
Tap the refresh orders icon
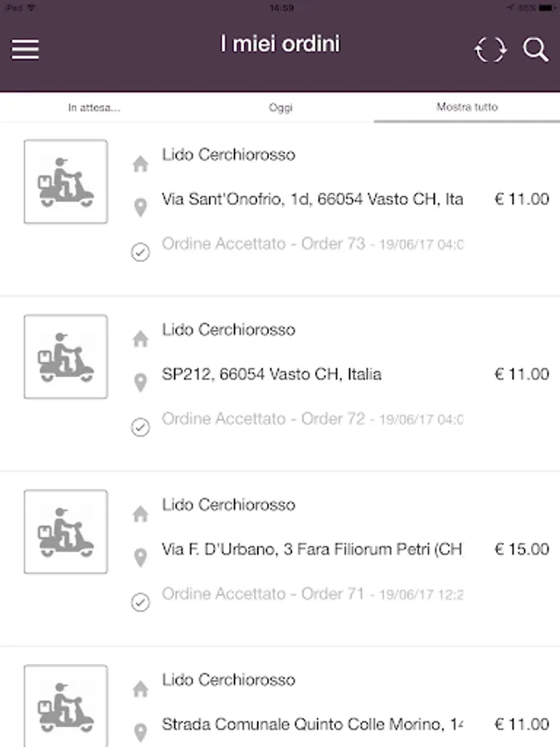pyautogui.click(x=489, y=50)
